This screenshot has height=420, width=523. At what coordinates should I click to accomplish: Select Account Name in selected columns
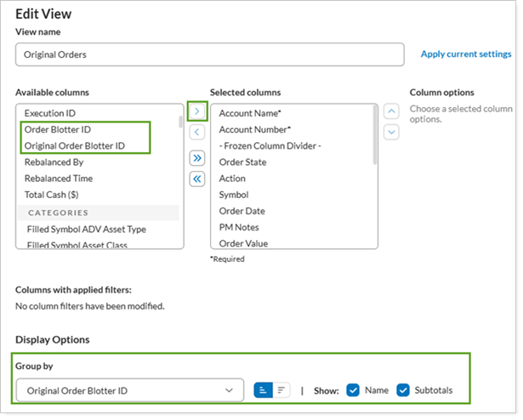254,113
